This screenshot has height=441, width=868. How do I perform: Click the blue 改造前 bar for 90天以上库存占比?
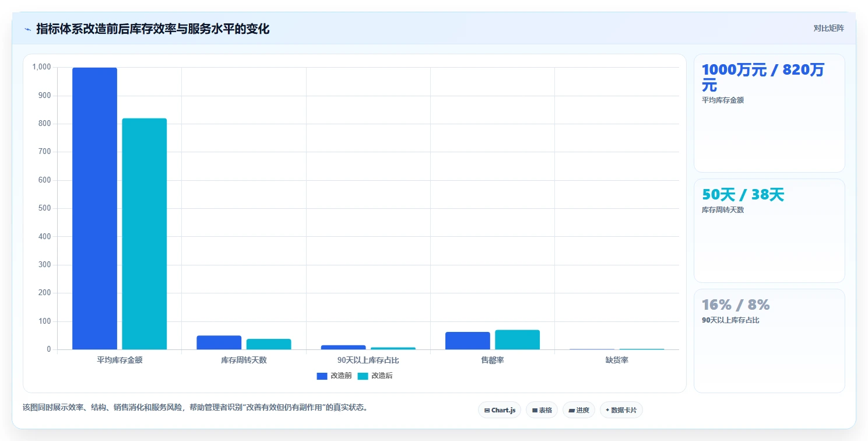coord(343,348)
